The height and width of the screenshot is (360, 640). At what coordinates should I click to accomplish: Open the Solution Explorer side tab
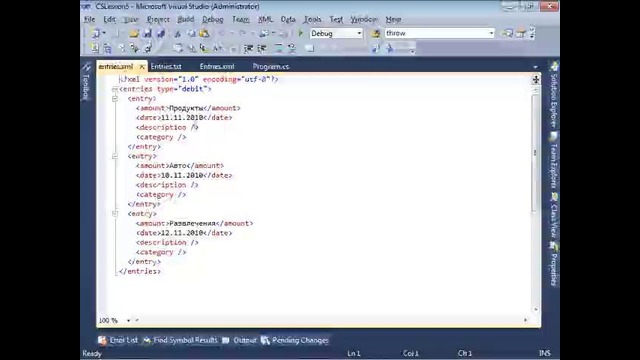pyautogui.click(x=553, y=95)
